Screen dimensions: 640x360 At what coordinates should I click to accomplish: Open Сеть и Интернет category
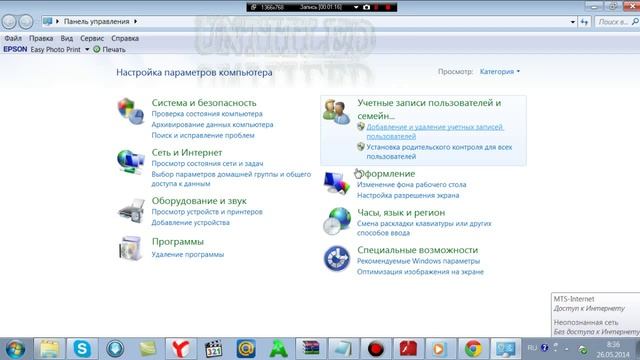[187, 153]
